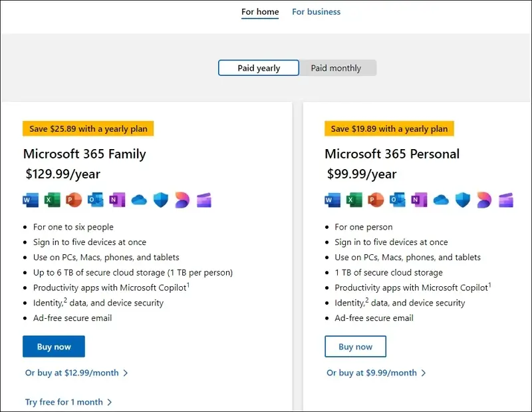Click the Personal plan Sign in to five devices text
Viewport: 532px width, 412px height.
[x=391, y=242]
